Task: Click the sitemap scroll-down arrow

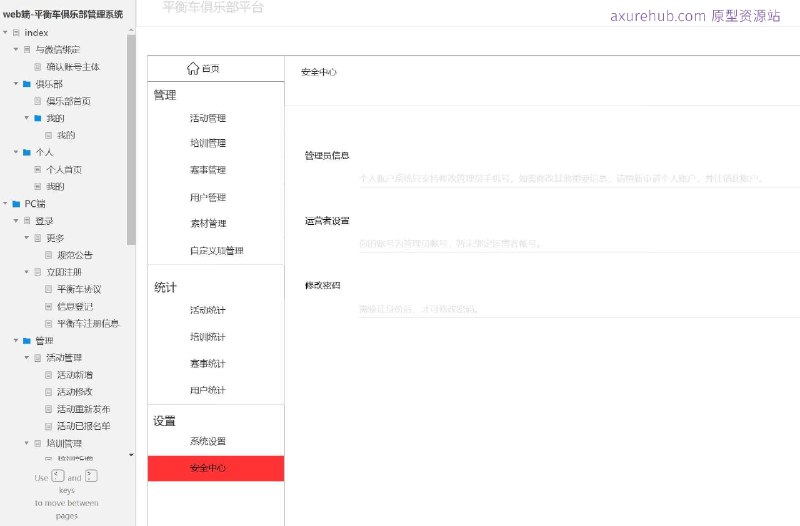Action: 131,455
